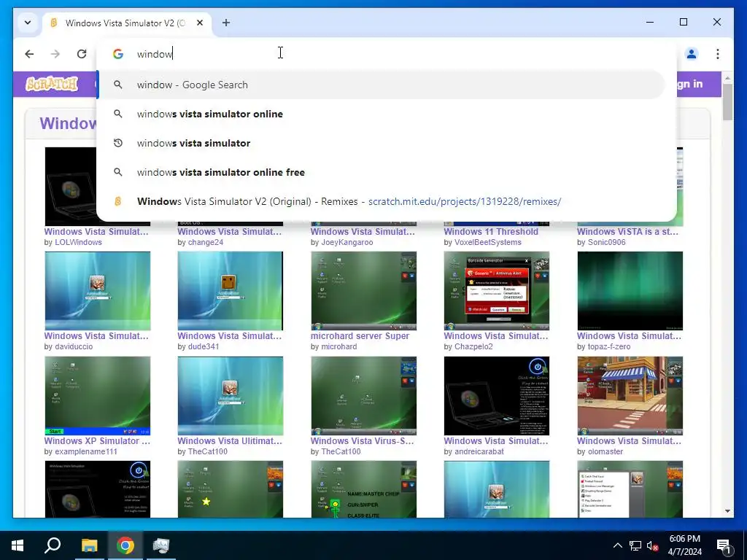Image resolution: width=747 pixels, height=560 pixels.
Task: Open the Windows Vista Ulitimat thumbnail
Action: click(x=230, y=395)
